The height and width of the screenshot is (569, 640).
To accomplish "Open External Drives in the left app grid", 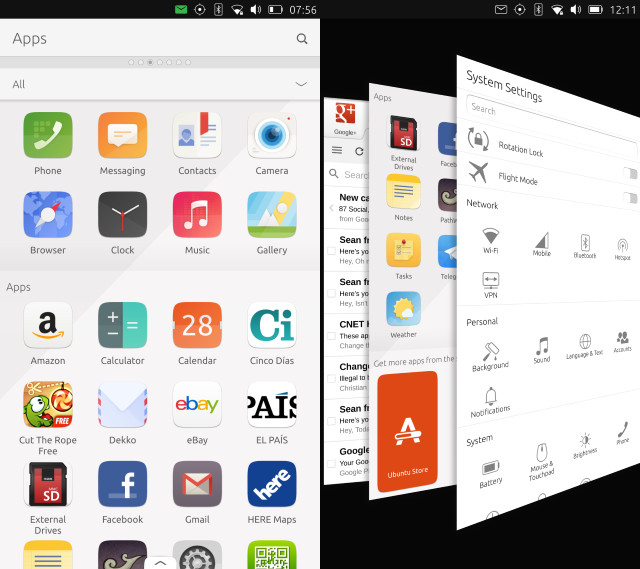I will tap(48, 484).
